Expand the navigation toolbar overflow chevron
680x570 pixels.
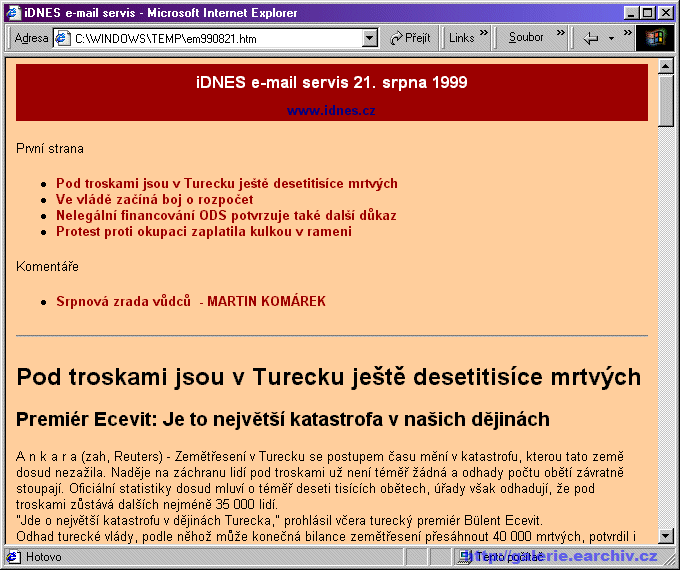click(628, 33)
